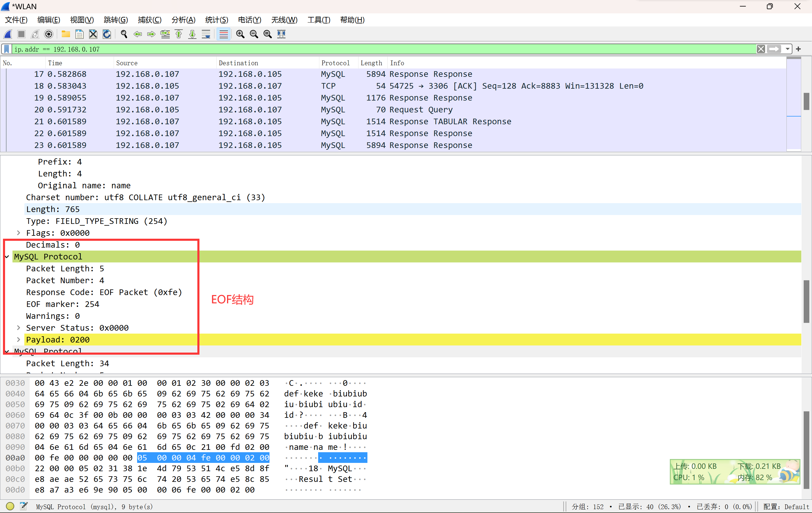Open expert information status circle icon
The image size is (812, 513).
click(10, 506)
